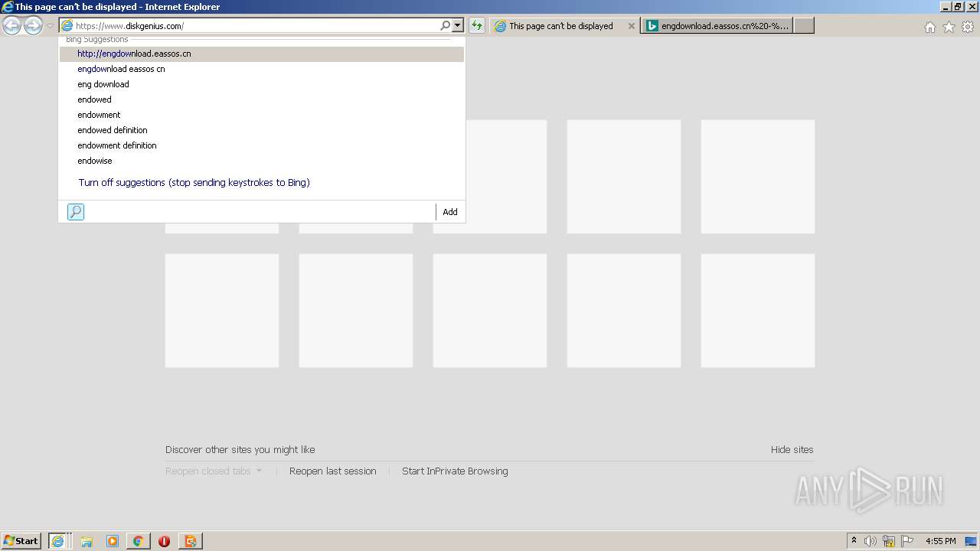This screenshot has height=551, width=980.
Task: Open a new blank tab
Action: pyautogui.click(x=804, y=26)
